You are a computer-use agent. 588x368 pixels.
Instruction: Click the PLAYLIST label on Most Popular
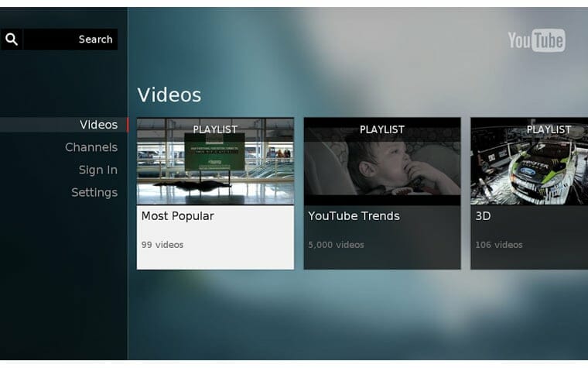pyautogui.click(x=215, y=129)
